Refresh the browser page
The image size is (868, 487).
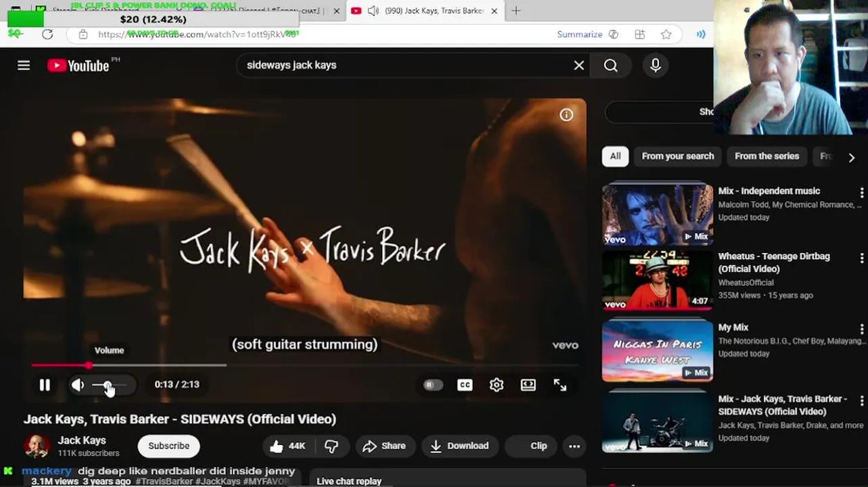pyautogui.click(x=47, y=34)
